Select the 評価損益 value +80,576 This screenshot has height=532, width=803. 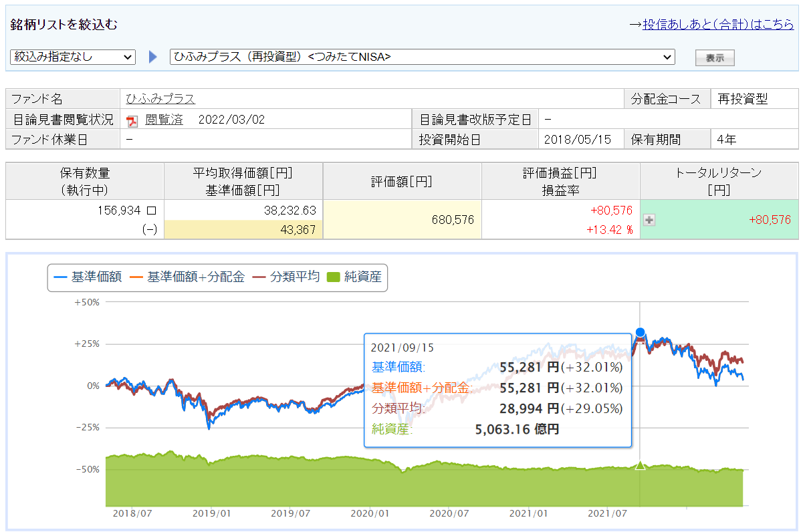pyautogui.click(x=611, y=211)
